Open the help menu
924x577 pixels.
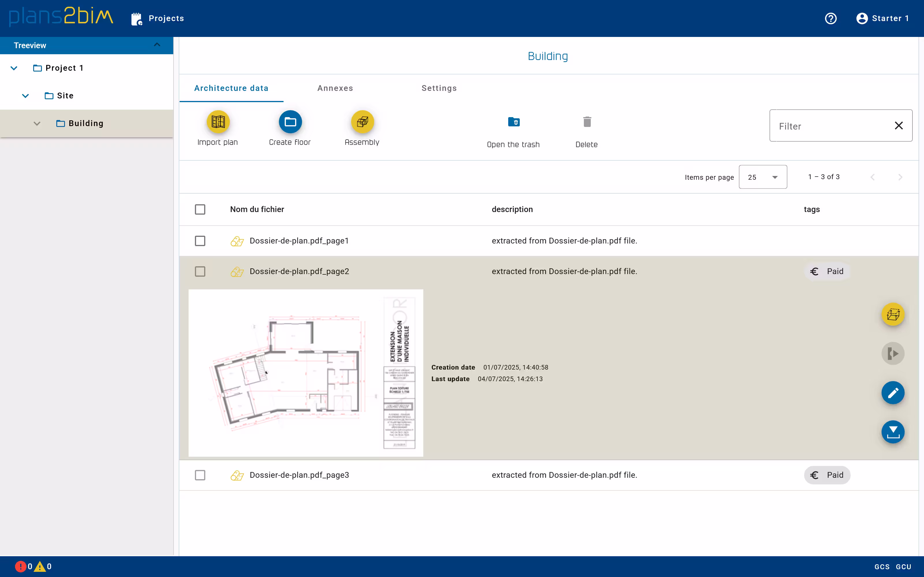pyautogui.click(x=831, y=18)
